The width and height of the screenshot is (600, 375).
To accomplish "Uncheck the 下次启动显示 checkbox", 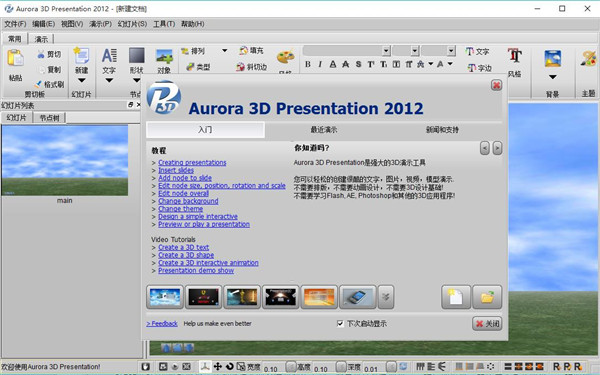I will pyautogui.click(x=340, y=324).
